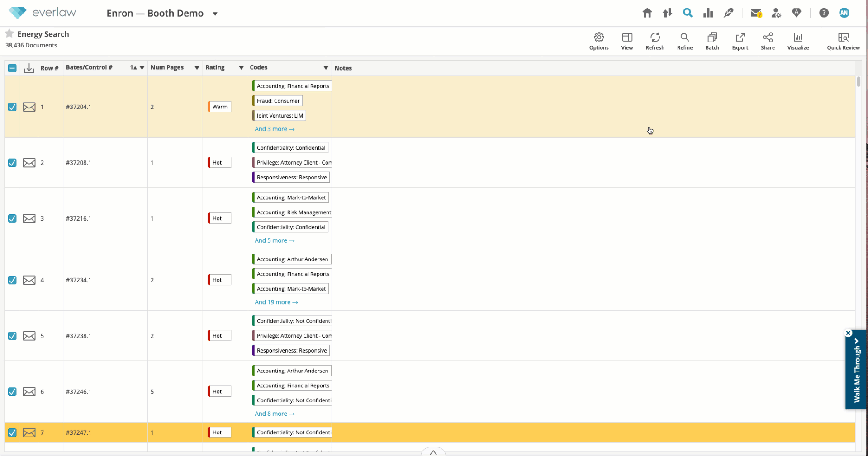
Task: Click Bates number #37234.1
Action: pyautogui.click(x=78, y=280)
